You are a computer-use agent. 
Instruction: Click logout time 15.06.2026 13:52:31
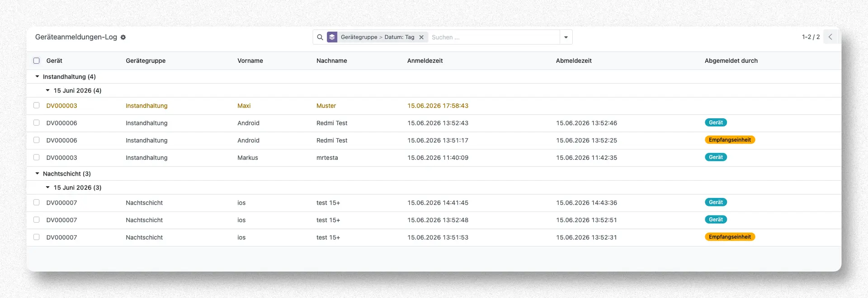coord(586,237)
